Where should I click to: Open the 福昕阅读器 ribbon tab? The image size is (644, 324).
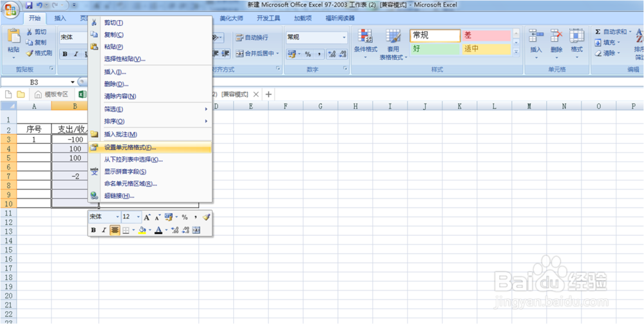click(340, 18)
